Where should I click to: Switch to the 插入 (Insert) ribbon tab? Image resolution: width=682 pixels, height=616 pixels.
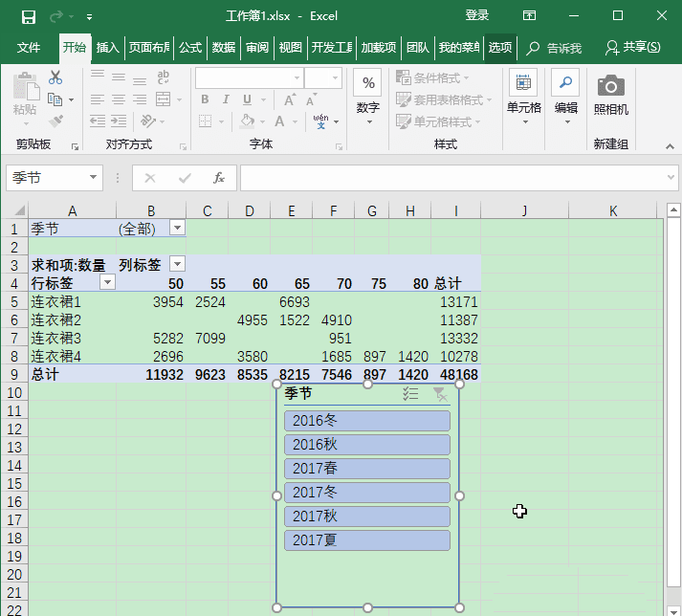click(x=108, y=48)
